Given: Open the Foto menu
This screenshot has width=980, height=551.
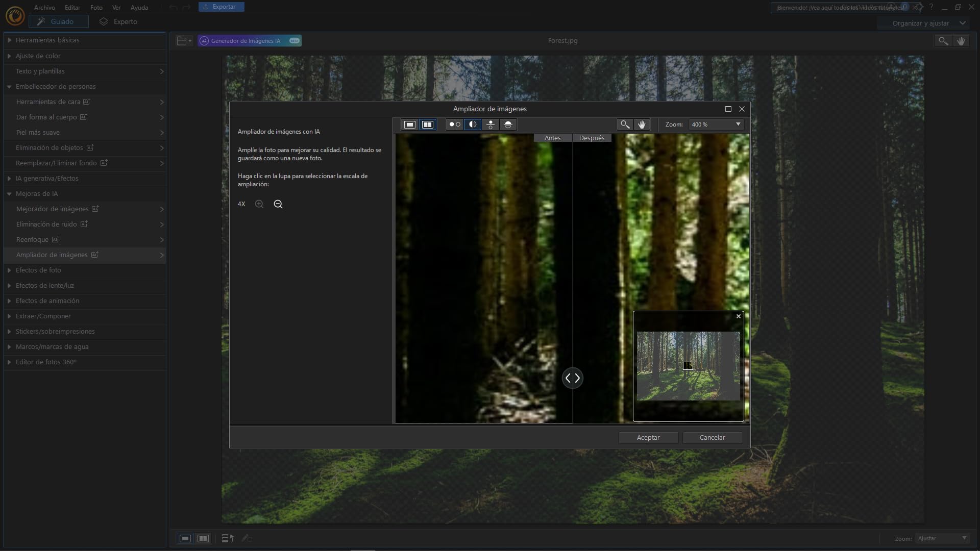Looking at the screenshot, I should tap(96, 8).
